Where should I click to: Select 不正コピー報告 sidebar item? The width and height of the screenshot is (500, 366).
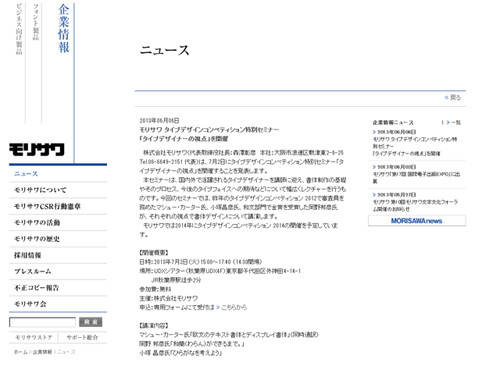(36, 288)
